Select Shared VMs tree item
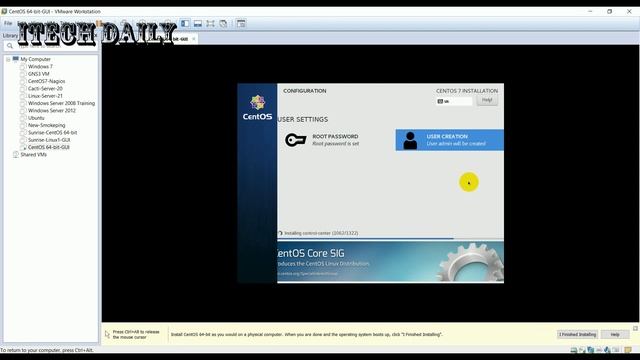Image resolution: width=640 pixels, height=360 pixels. (33, 155)
